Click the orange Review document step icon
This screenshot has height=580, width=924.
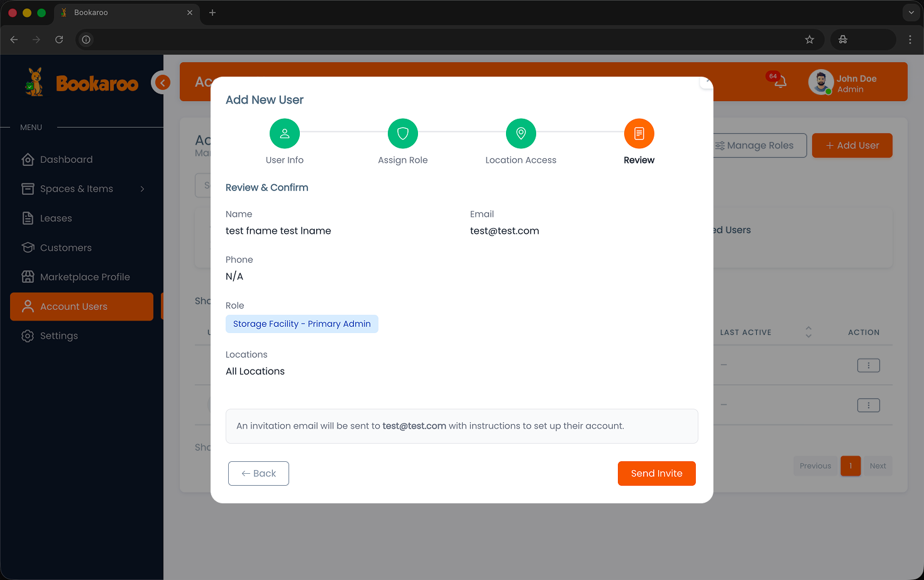click(639, 133)
